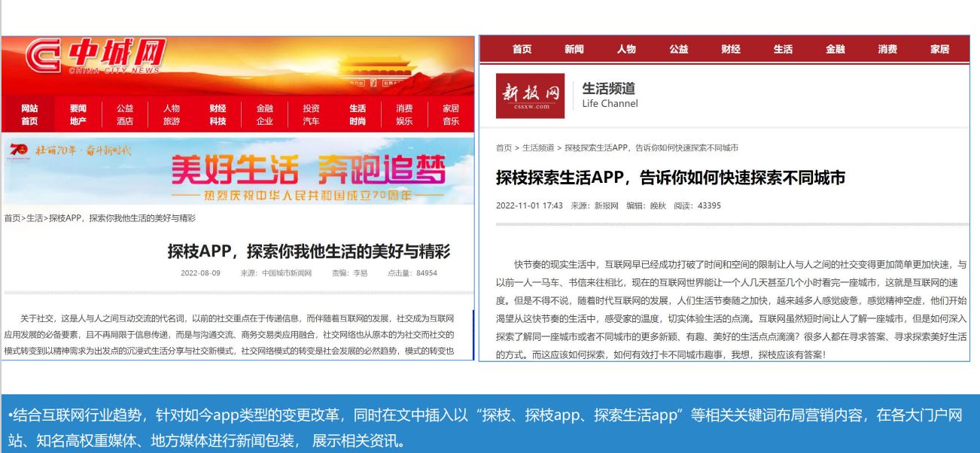Open the 人物 tab in 新报网 top bar
The width and height of the screenshot is (980, 453).
626,50
